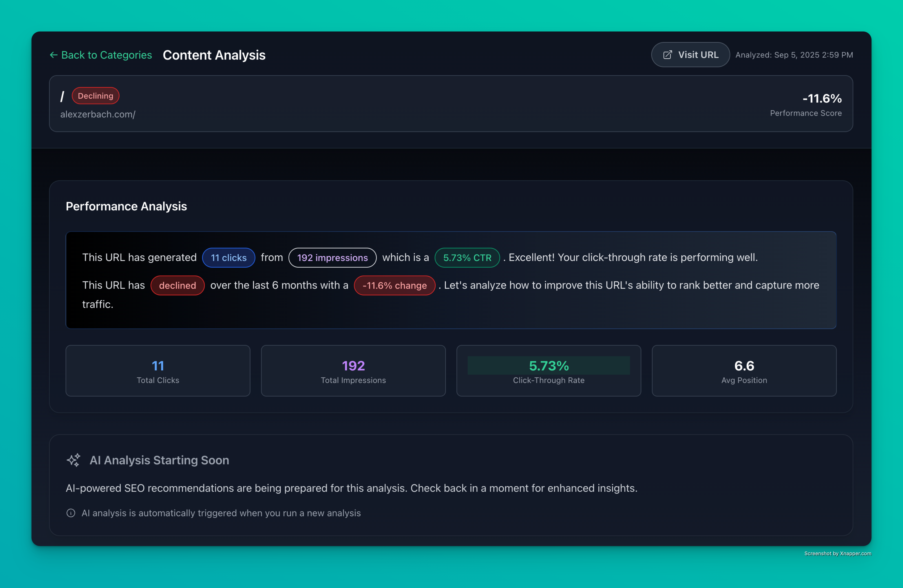Click the back arrow icon
The height and width of the screenshot is (588, 903).
click(x=54, y=55)
